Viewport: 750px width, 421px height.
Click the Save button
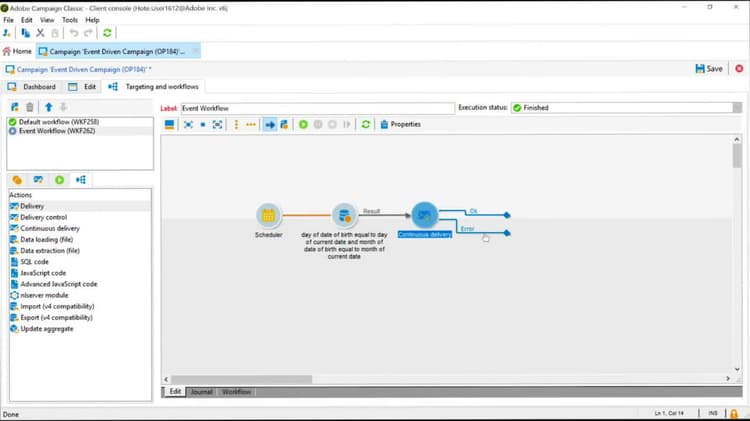pos(709,69)
